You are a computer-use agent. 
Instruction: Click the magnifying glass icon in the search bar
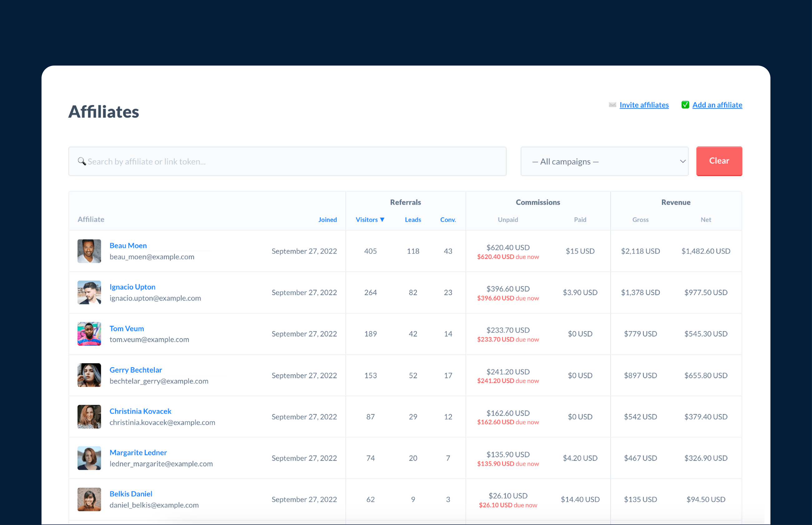point(82,161)
